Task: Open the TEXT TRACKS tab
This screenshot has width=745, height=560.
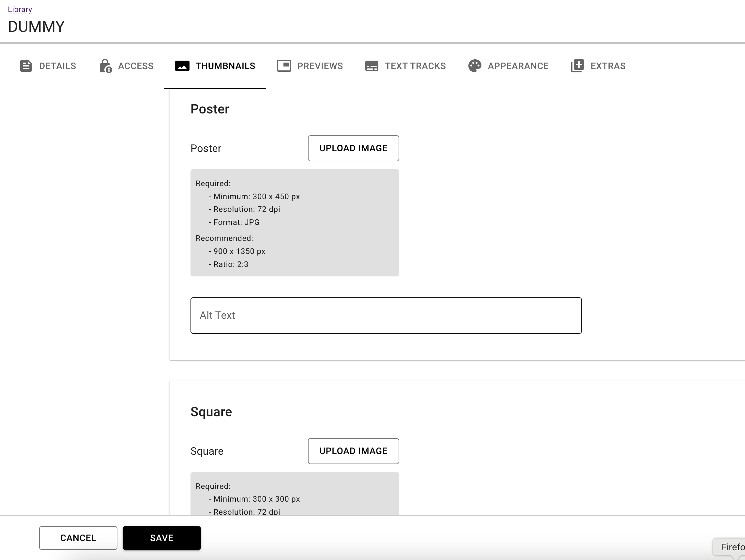Action: [x=405, y=66]
